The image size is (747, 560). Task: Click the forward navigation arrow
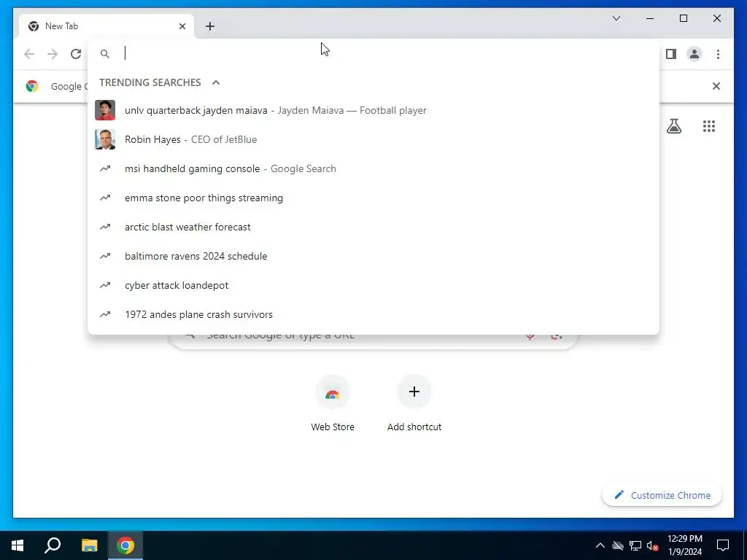pyautogui.click(x=53, y=54)
